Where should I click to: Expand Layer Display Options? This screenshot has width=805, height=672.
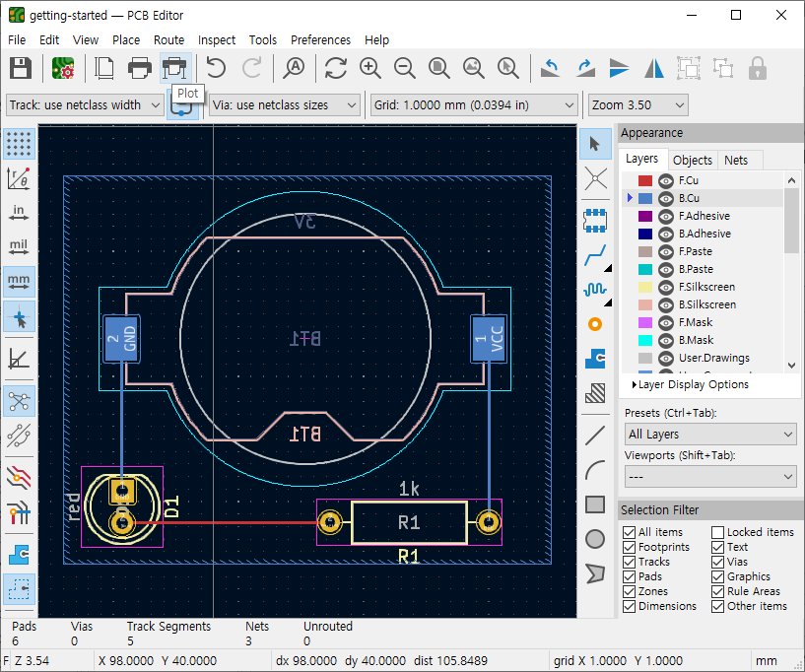click(x=690, y=384)
